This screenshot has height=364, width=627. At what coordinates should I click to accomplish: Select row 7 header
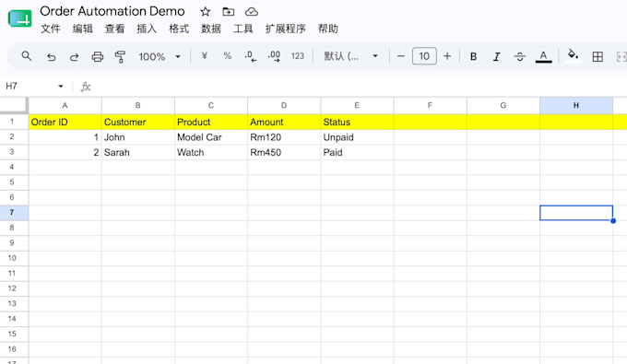coord(12,213)
